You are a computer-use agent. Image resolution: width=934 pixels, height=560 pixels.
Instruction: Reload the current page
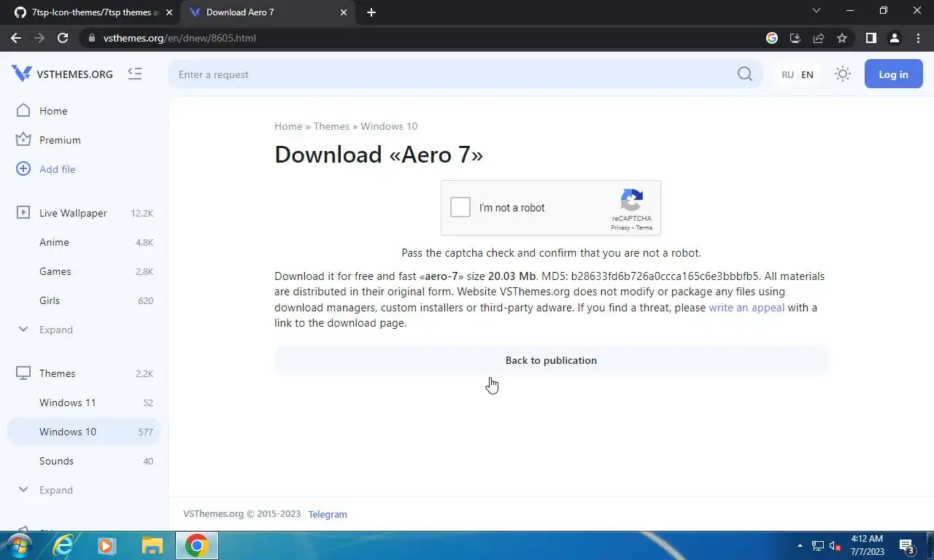click(63, 38)
